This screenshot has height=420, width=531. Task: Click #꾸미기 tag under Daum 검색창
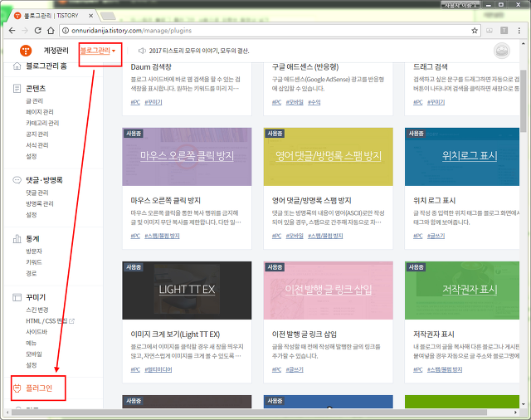coord(153,102)
